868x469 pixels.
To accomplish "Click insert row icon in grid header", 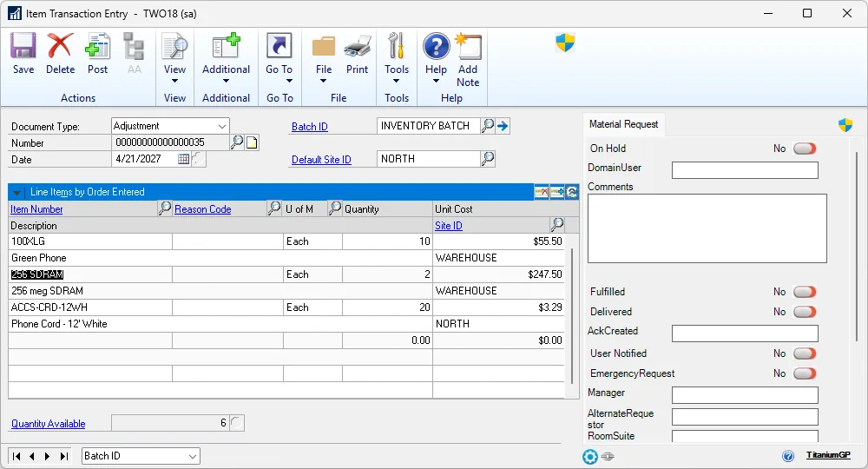I will click(557, 192).
